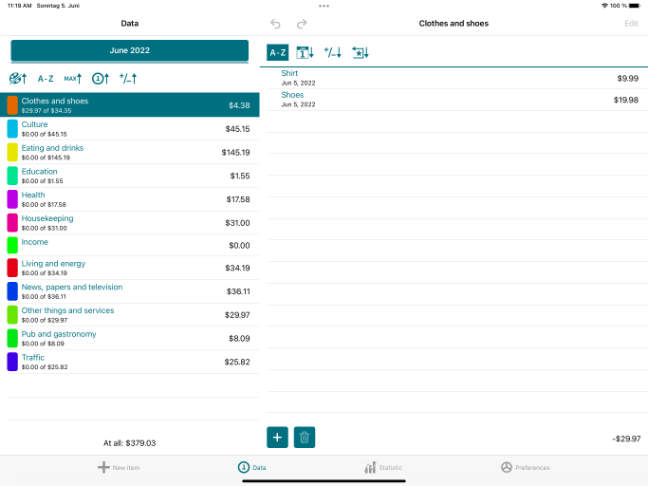The width and height of the screenshot is (648, 486).
Task: Switch to the Data tab
Action: pyautogui.click(x=252, y=467)
